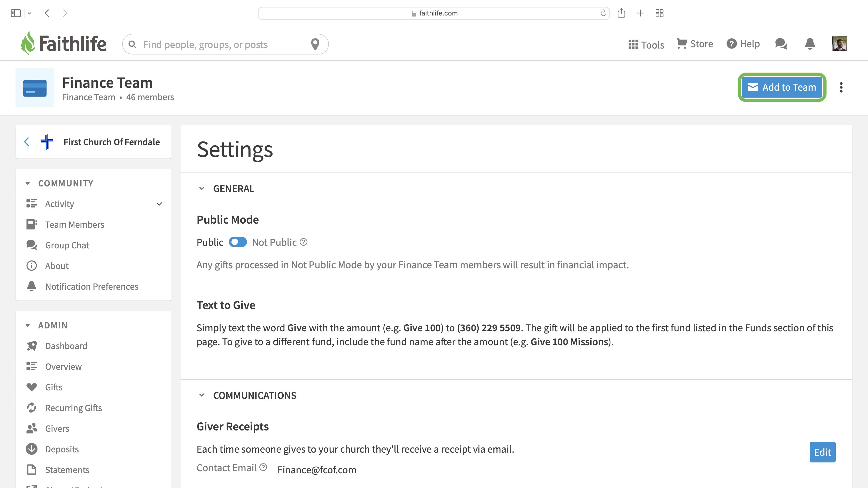Click the Finance Team card group avatar

click(35, 88)
